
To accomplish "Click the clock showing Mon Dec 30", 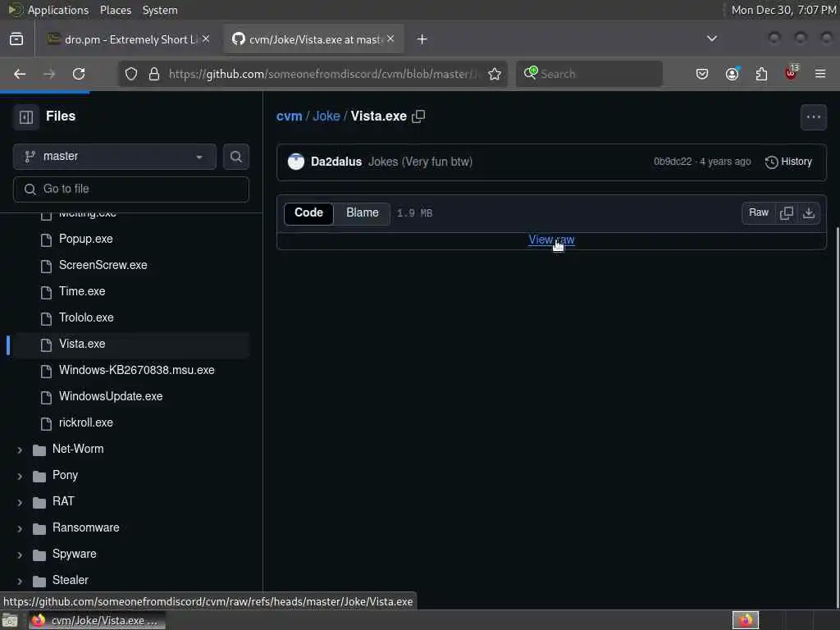I will click(x=783, y=10).
